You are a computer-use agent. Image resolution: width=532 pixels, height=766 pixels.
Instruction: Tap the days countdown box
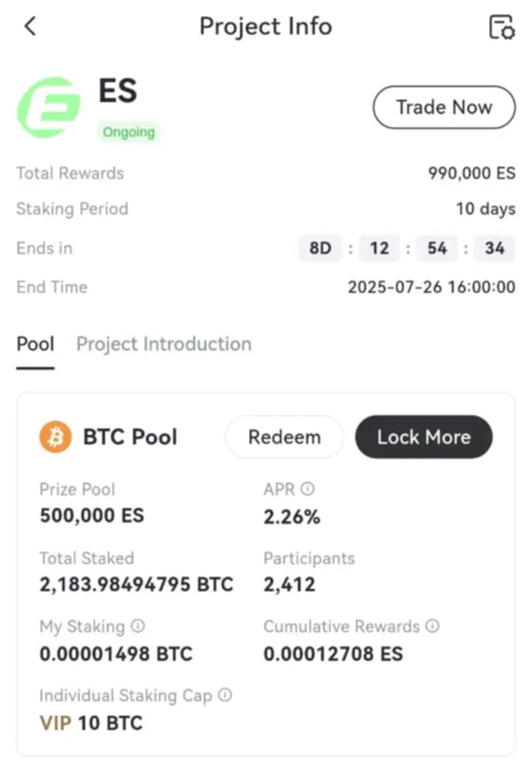320,248
